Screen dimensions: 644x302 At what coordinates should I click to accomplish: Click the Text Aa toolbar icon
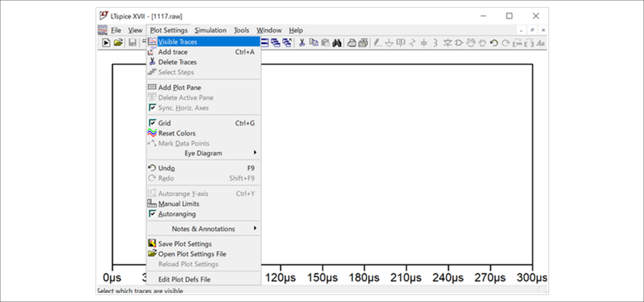pyautogui.click(x=541, y=43)
